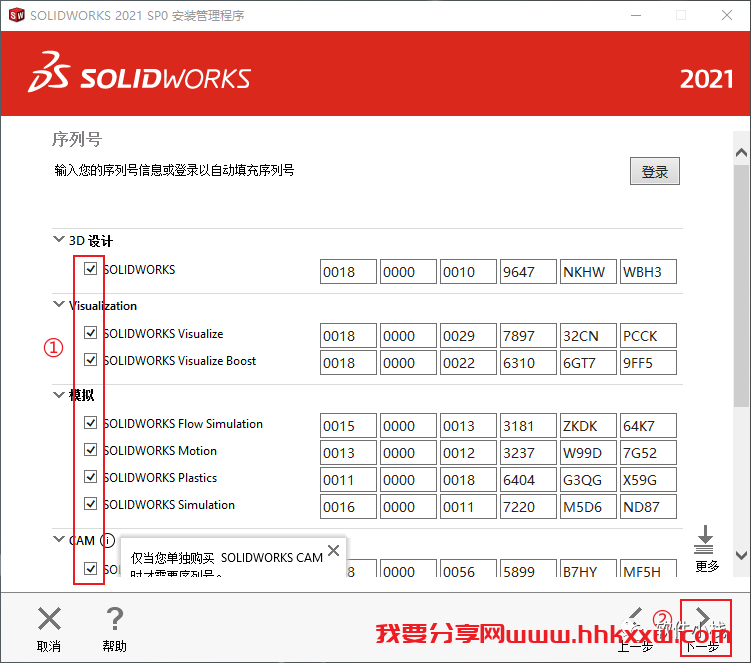Click Motion serial field 3237
Screen dimensions: 751x663
pos(528,452)
